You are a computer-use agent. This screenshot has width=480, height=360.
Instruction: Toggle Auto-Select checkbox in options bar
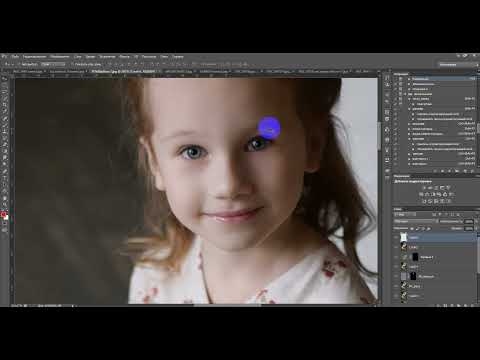[20, 64]
